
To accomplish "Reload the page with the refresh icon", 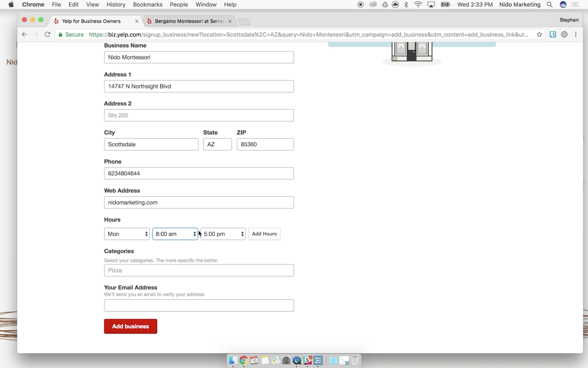I will point(47,35).
